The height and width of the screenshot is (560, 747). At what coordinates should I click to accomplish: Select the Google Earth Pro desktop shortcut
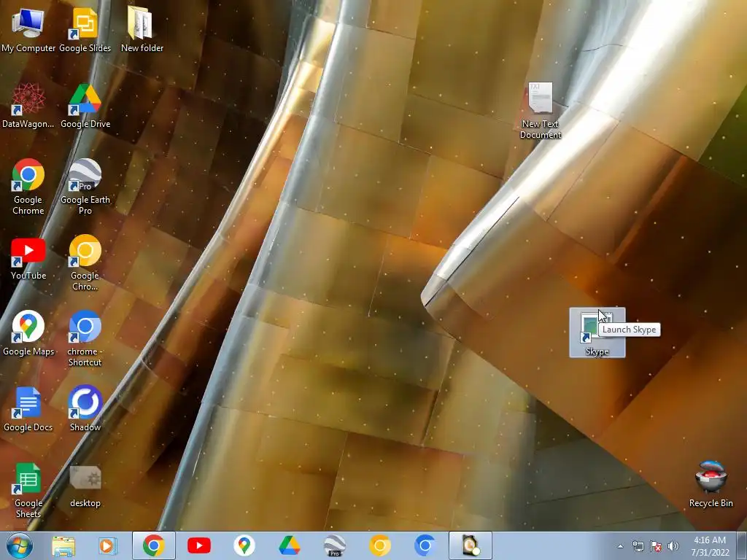pos(85,186)
